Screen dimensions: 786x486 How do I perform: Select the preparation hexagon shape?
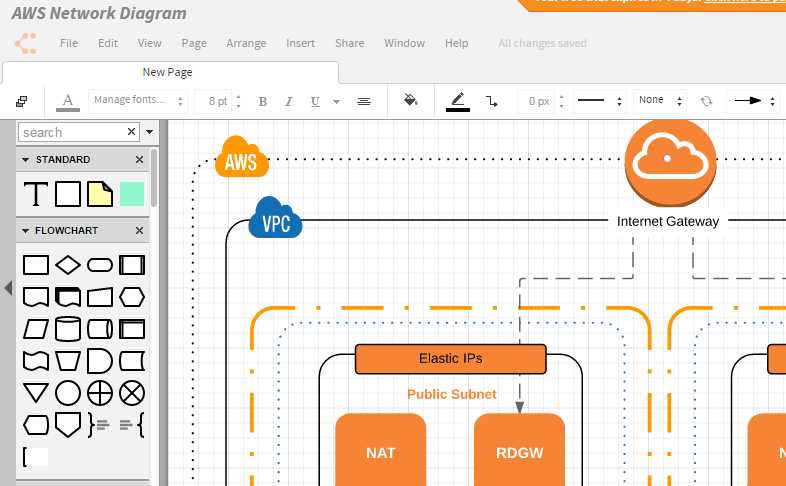(x=132, y=297)
